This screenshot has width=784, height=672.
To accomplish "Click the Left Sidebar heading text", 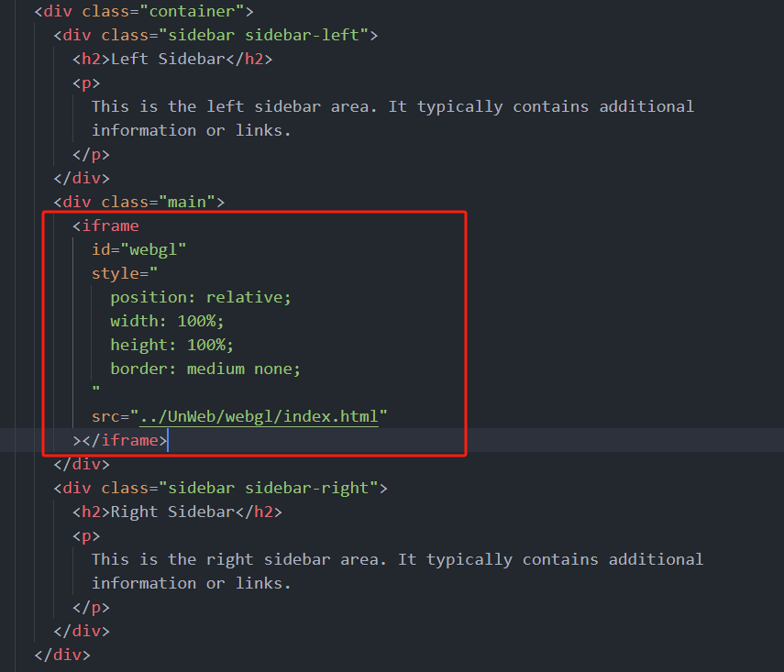I will tap(167, 60).
